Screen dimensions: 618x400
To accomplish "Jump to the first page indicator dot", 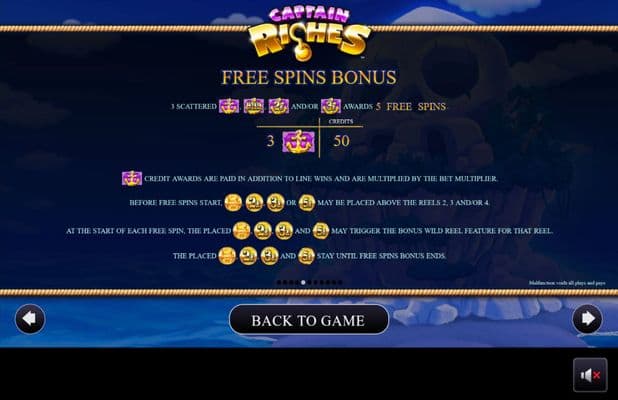I will [x=279, y=282].
